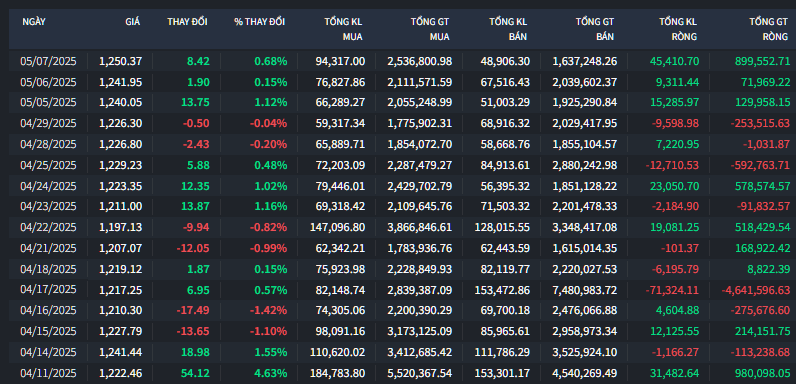Click percent change 1.55%
The width and height of the screenshot is (796, 384).
tap(271, 352)
